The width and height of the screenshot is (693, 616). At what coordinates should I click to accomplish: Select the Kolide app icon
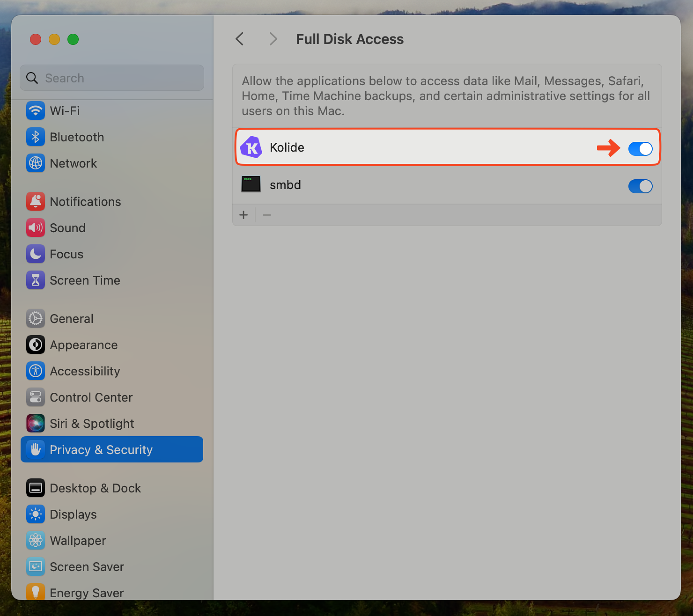251,147
